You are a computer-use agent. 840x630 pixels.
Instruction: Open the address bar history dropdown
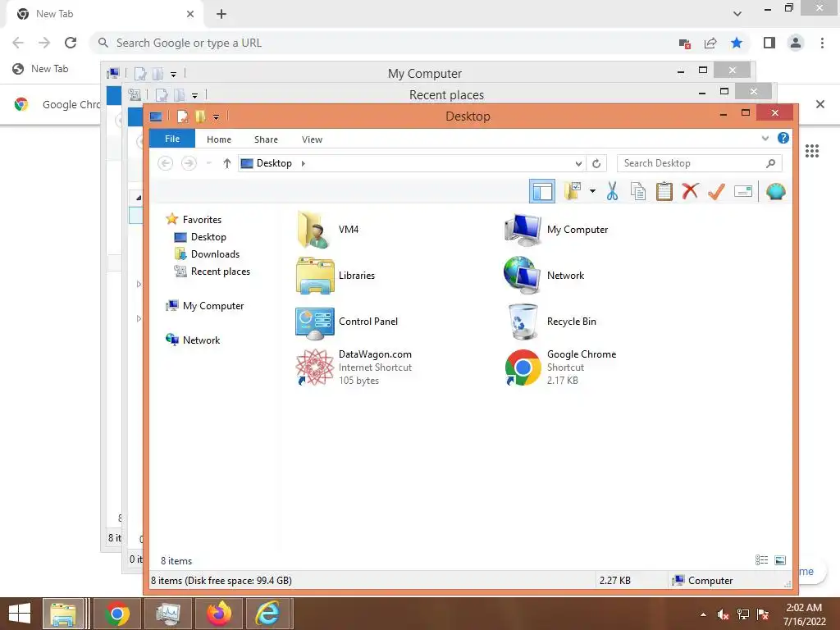point(578,163)
